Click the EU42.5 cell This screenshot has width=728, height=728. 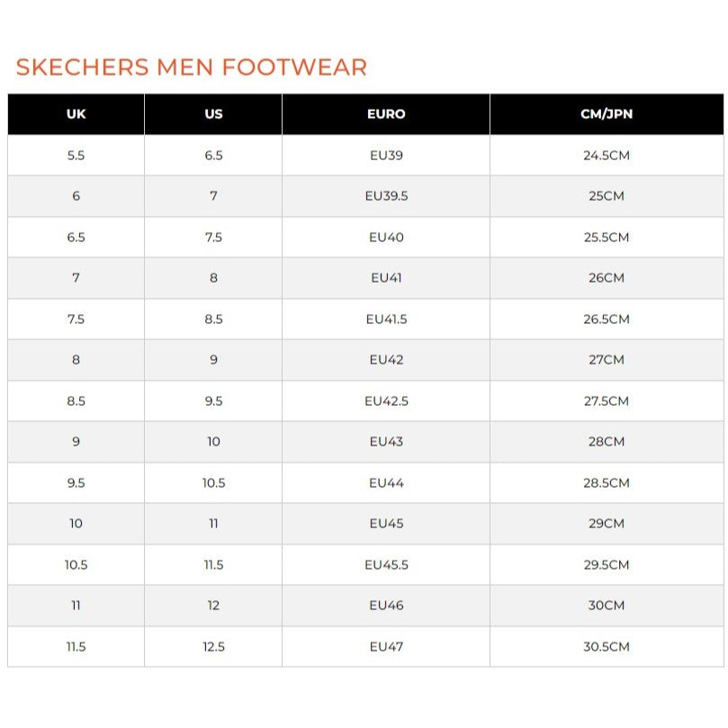[x=386, y=400]
